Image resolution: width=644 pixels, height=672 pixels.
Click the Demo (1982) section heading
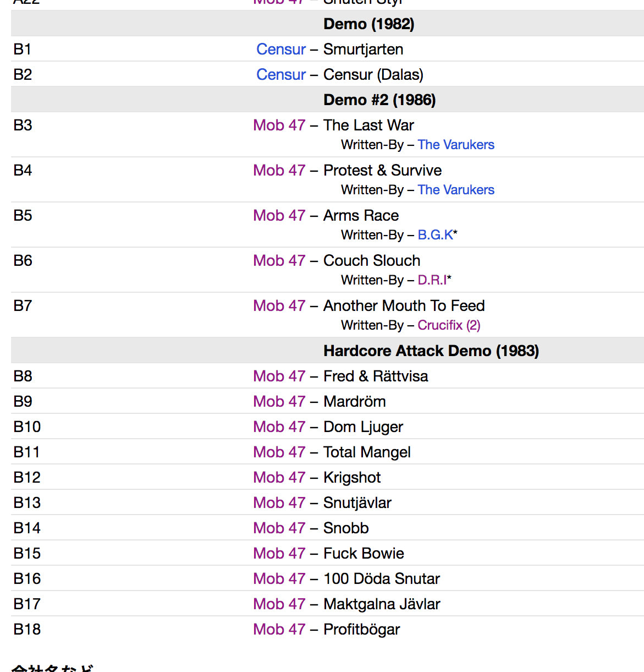point(368,24)
